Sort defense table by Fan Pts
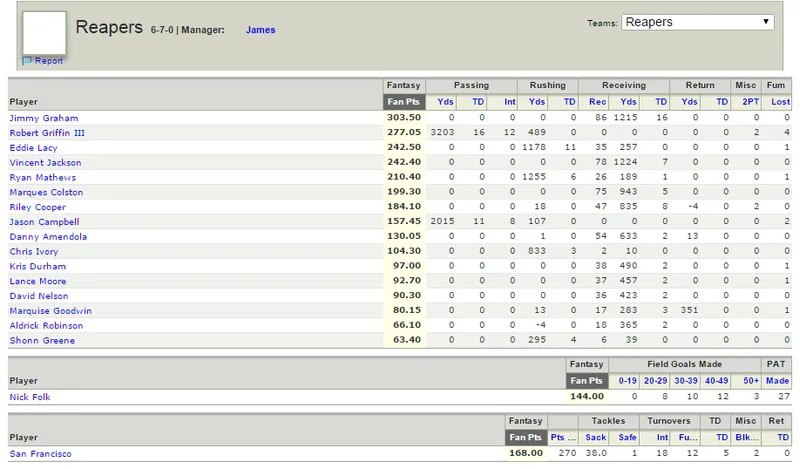 (x=526, y=437)
